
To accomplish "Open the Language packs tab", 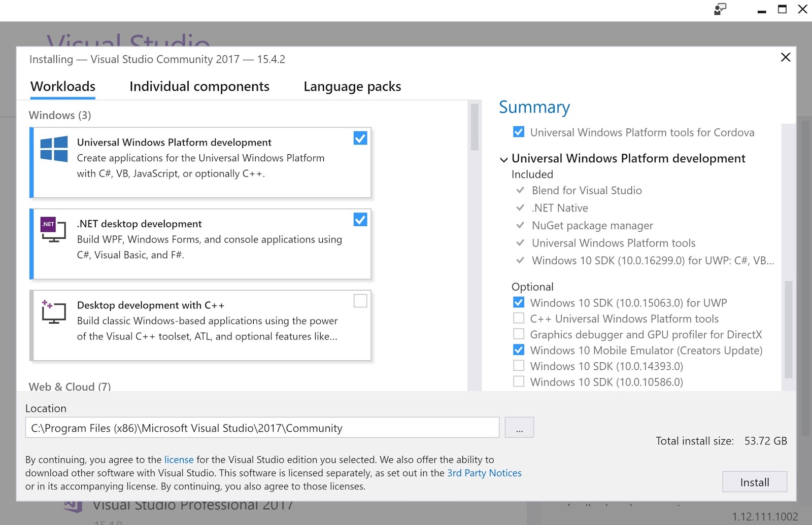I will coord(352,86).
